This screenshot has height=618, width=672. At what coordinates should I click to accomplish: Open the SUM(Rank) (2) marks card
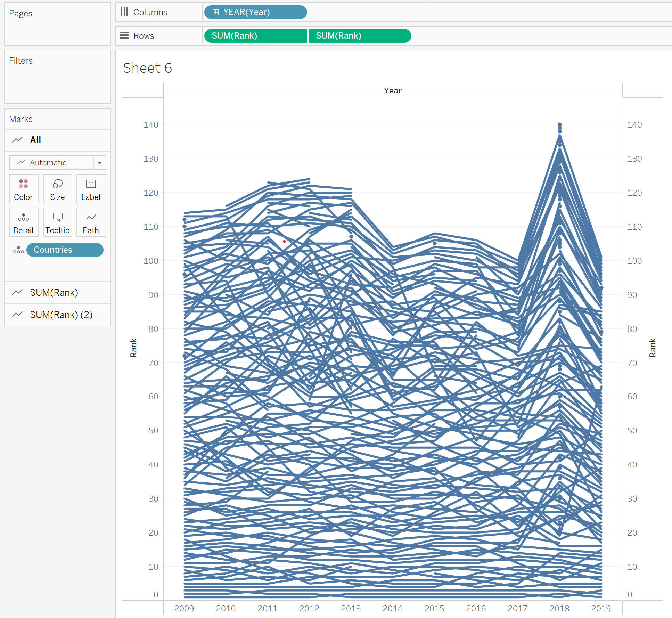[61, 315]
